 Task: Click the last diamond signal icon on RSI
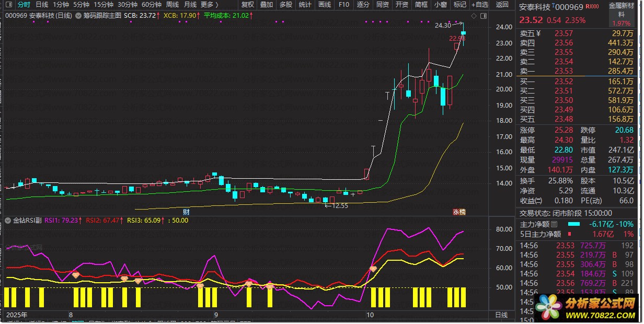[373, 269]
